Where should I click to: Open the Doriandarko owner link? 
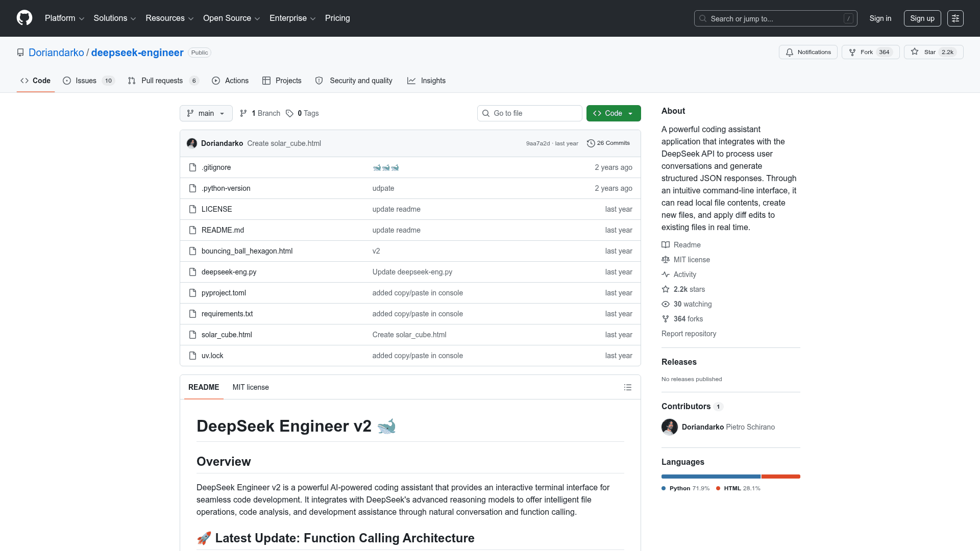[x=56, y=53]
